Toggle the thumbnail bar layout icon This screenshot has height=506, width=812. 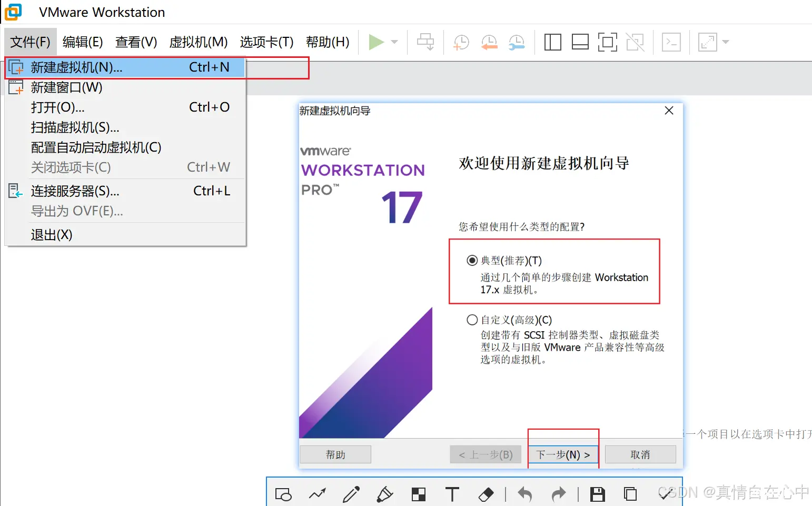(580, 42)
